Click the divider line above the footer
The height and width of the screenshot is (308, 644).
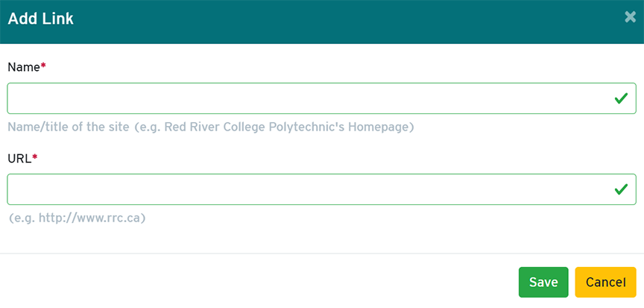[322, 254]
